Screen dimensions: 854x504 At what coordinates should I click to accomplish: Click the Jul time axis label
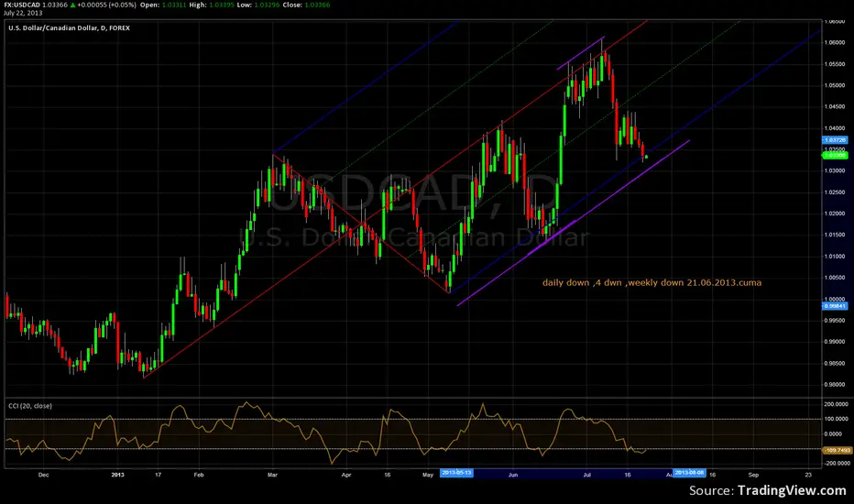(587, 475)
